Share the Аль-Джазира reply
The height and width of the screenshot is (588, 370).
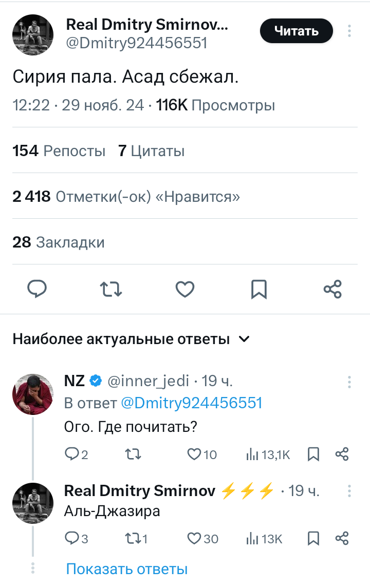click(x=342, y=538)
